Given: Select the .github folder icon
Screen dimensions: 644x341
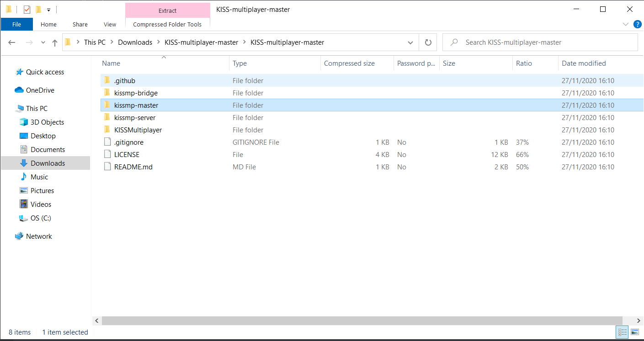Looking at the screenshot, I should click(x=107, y=80).
